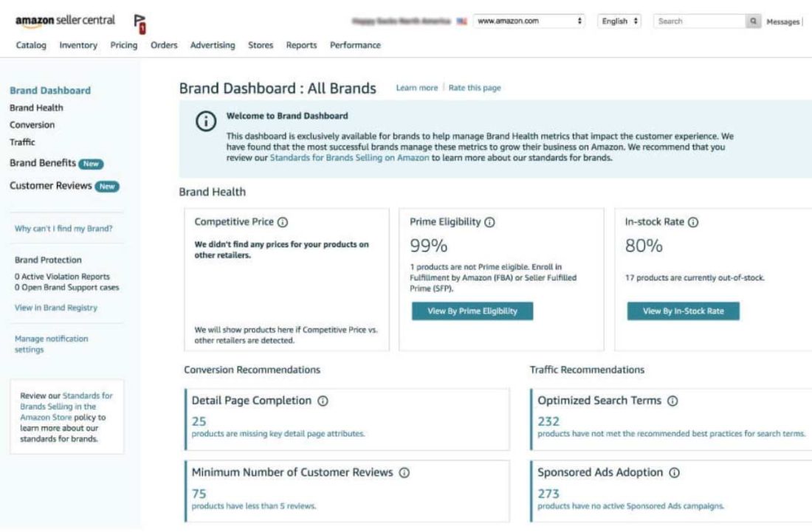Open the www.amazon.com marketplace dropdown

(529, 21)
